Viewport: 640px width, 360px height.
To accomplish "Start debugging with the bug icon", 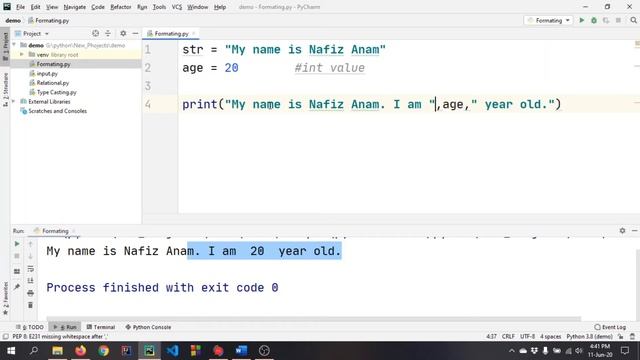I will pyautogui.click(x=594, y=20).
